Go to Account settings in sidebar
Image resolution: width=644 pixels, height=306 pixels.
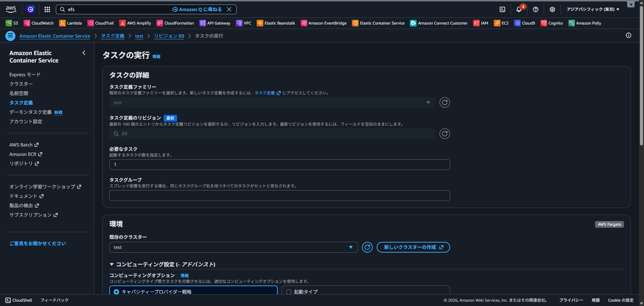coord(26,122)
